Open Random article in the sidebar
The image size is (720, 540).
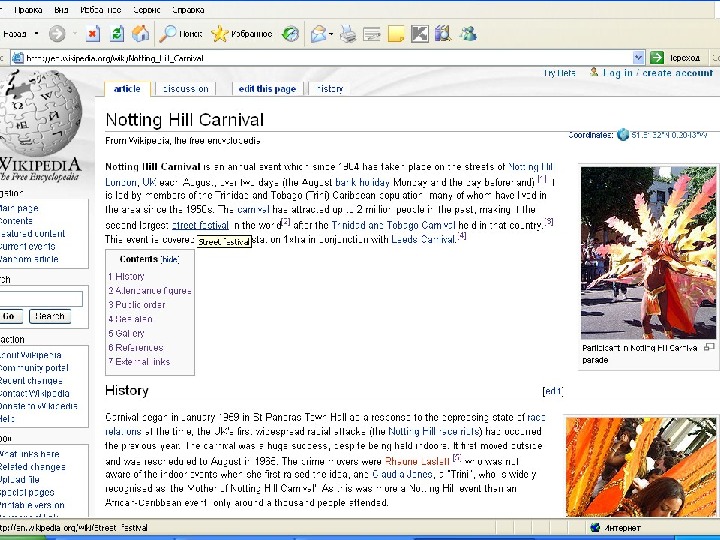(29, 259)
